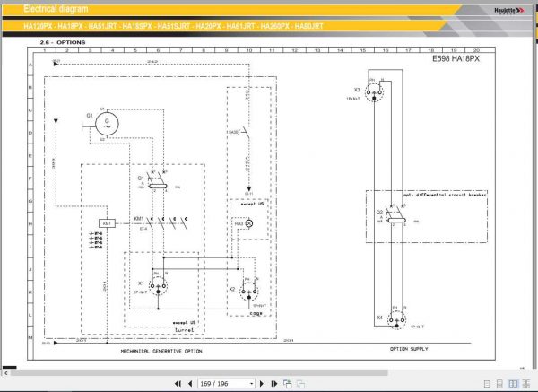Select two-page continuous scrolling layout
The height and width of the screenshot is (392, 538).
click(526, 384)
